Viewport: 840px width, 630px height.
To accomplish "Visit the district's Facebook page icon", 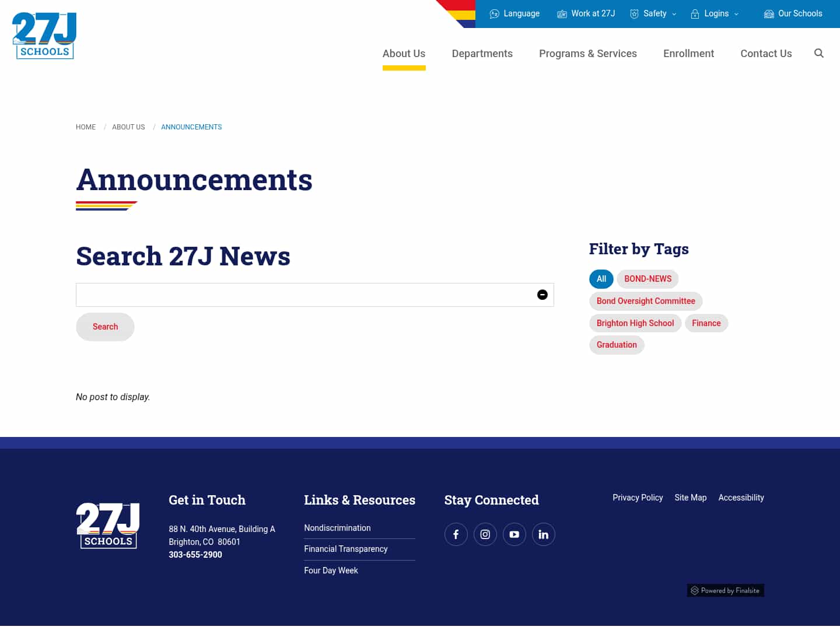I will click(x=456, y=534).
